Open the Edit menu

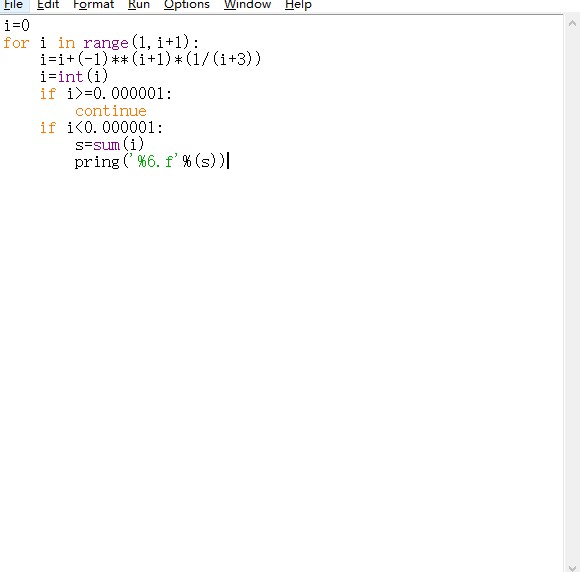tap(48, 5)
